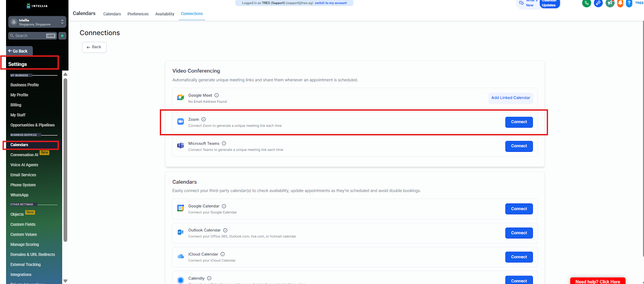Screen dimensions: 644x284
Task: Open Manage Scoring settings
Action: pyautogui.click(x=25, y=245)
